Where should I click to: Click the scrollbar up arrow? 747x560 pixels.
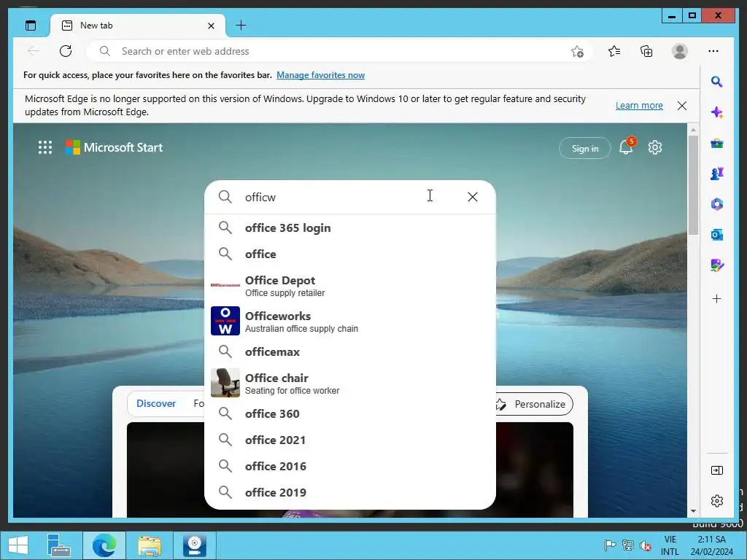click(693, 130)
